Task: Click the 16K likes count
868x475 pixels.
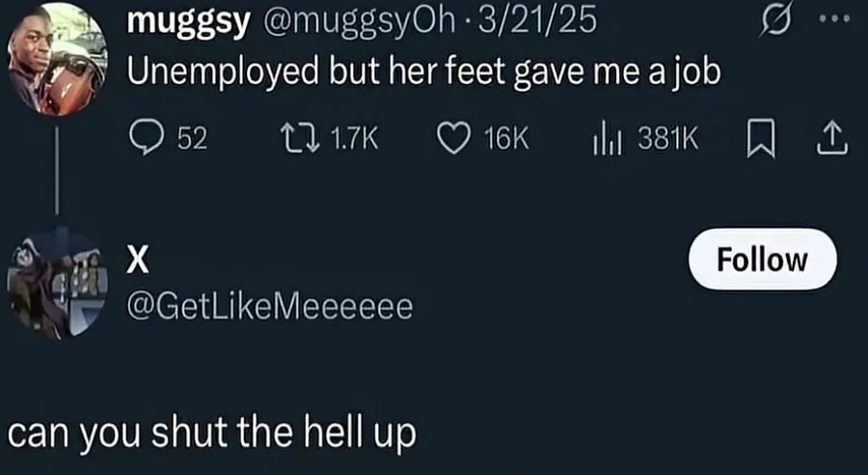Action: 506,139
